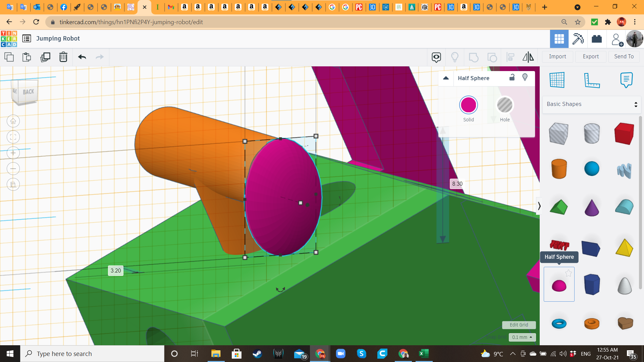Click the Edit Grid button
The width and height of the screenshot is (644, 362).
(x=519, y=325)
